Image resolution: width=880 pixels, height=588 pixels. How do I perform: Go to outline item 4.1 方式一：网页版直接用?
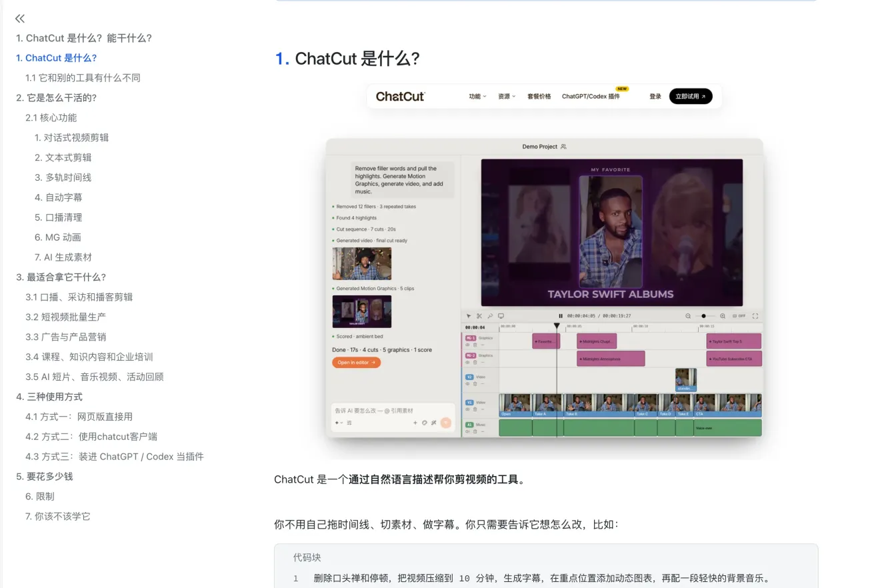coord(79,417)
